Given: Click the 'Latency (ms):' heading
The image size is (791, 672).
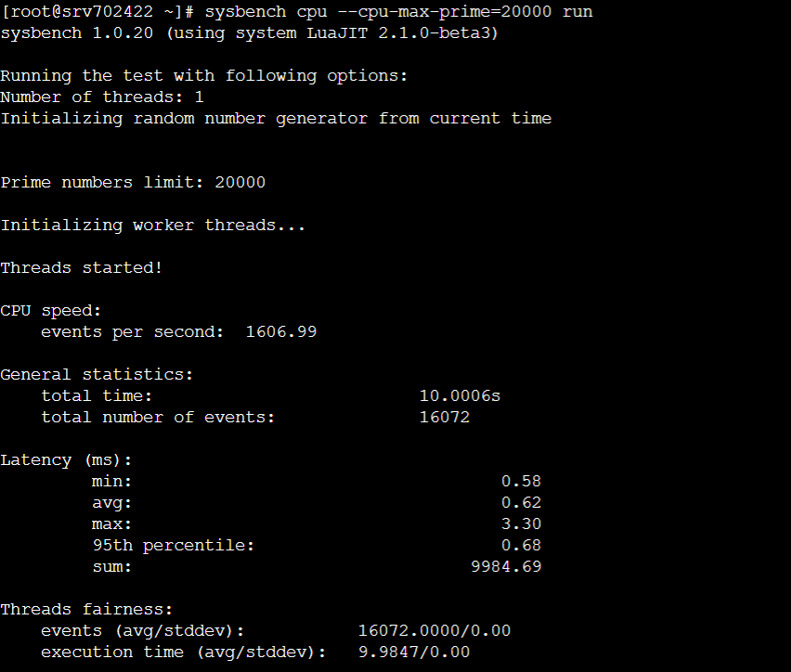Looking at the screenshot, I should click(66, 460).
